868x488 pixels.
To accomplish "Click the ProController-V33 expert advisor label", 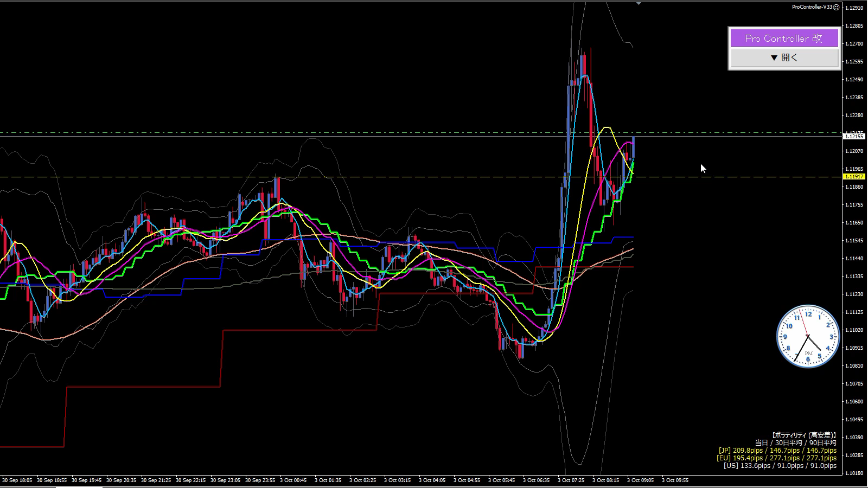I will coord(812,7).
